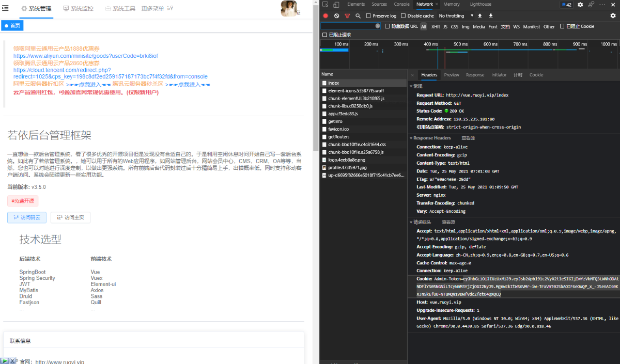Enable the Preserve log checkbox
Screen dimensions: 620x364
tap(368, 16)
